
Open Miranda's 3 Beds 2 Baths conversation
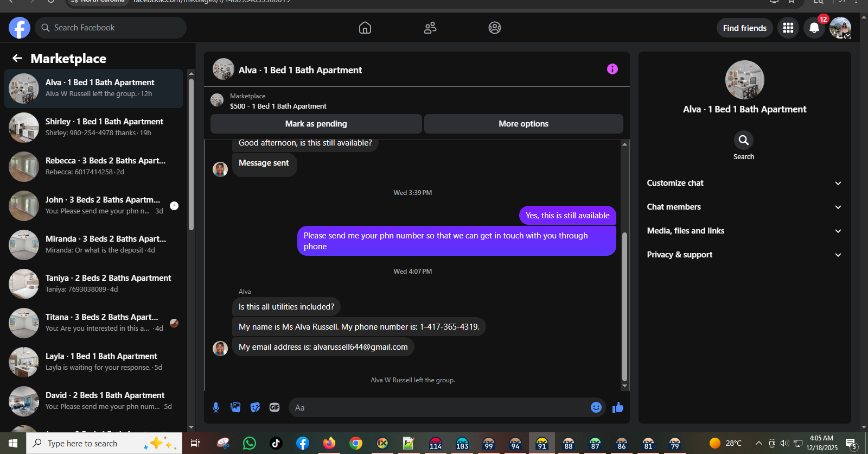tap(93, 245)
